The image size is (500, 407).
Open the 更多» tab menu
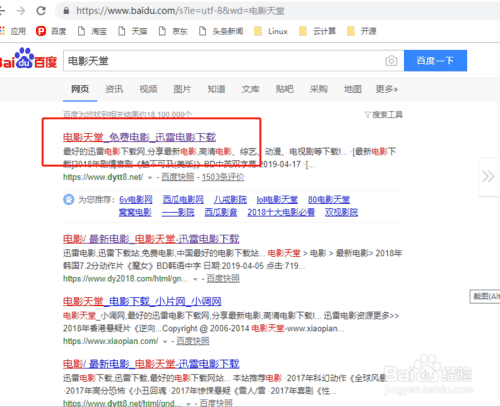tap(387, 89)
